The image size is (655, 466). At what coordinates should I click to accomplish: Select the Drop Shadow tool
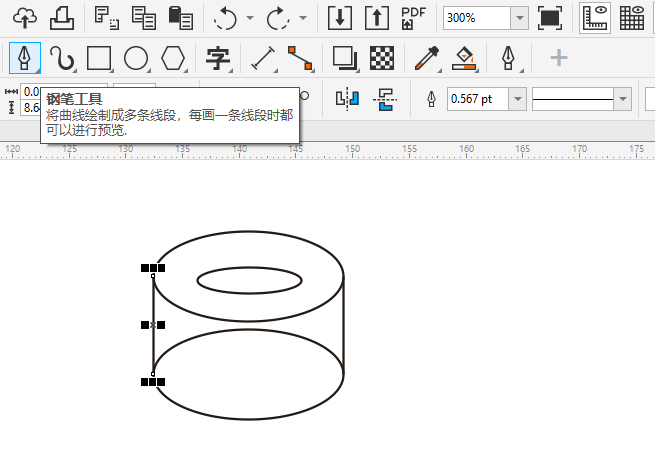[345, 58]
